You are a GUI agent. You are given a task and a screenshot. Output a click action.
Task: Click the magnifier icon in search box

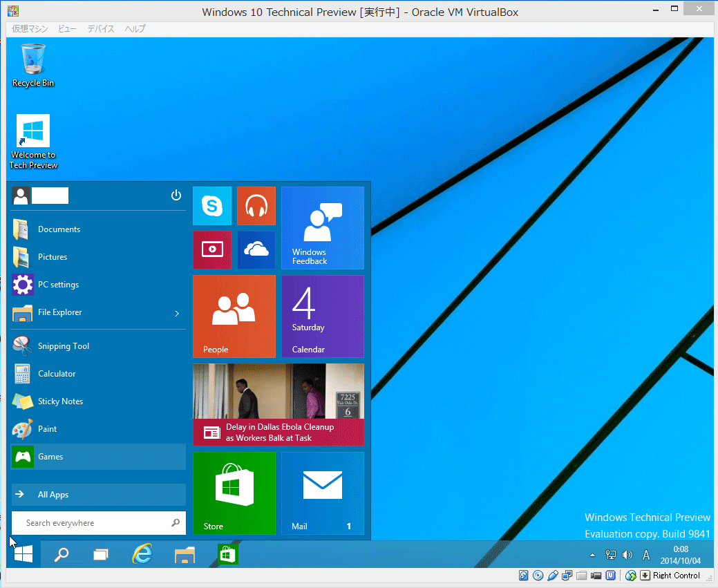pyautogui.click(x=176, y=522)
